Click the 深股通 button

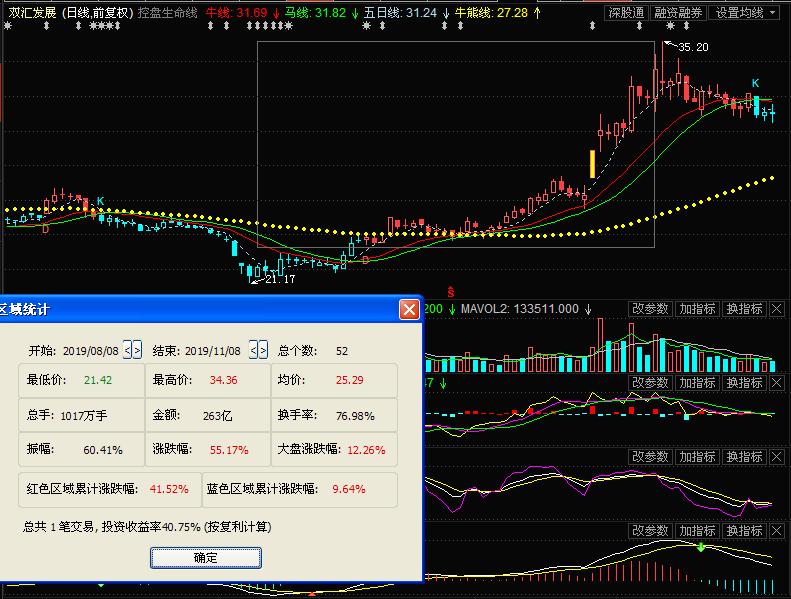click(x=626, y=13)
